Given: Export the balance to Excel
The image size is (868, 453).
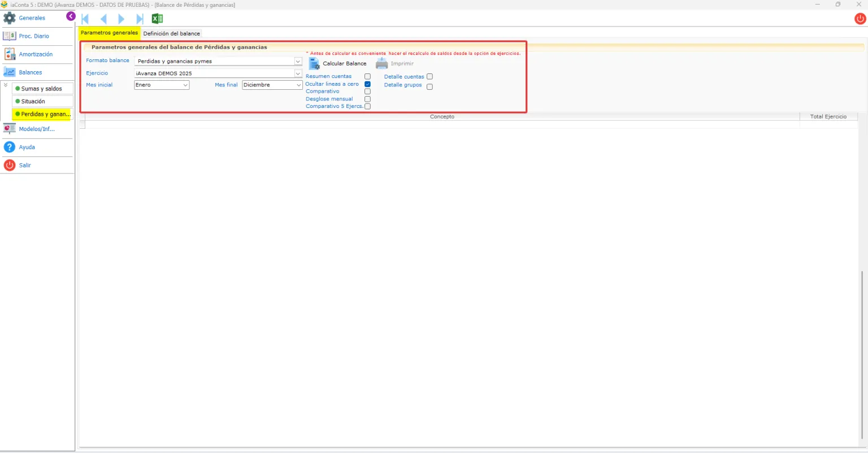Looking at the screenshot, I should (x=158, y=19).
